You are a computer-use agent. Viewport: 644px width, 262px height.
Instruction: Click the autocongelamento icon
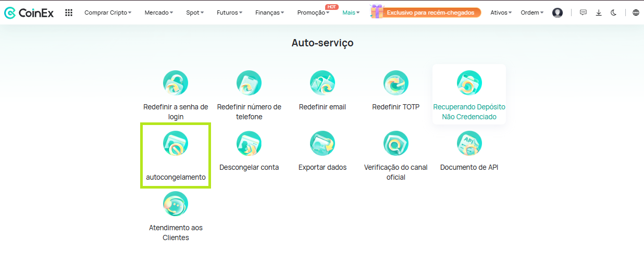click(x=176, y=143)
